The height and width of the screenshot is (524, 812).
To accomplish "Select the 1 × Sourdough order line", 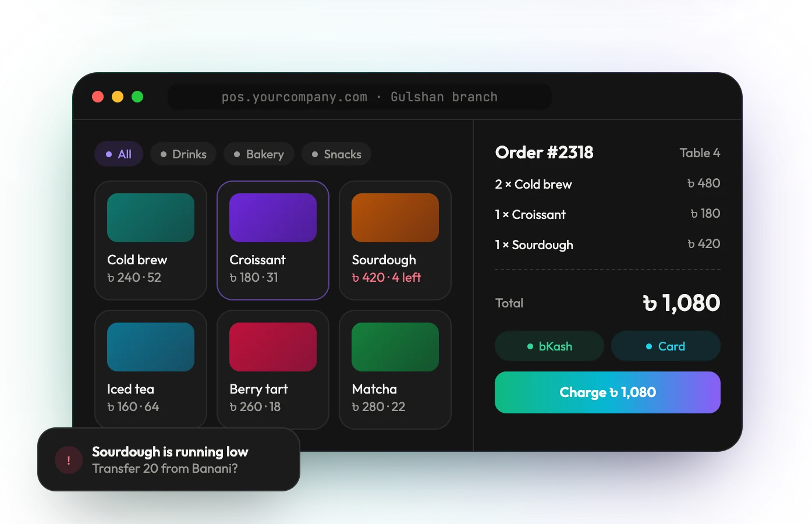I will [608, 245].
